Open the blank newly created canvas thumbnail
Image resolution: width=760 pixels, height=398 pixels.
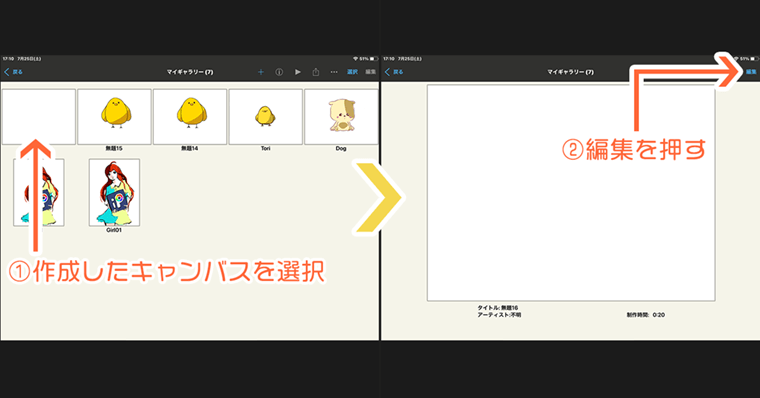tap(39, 116)
